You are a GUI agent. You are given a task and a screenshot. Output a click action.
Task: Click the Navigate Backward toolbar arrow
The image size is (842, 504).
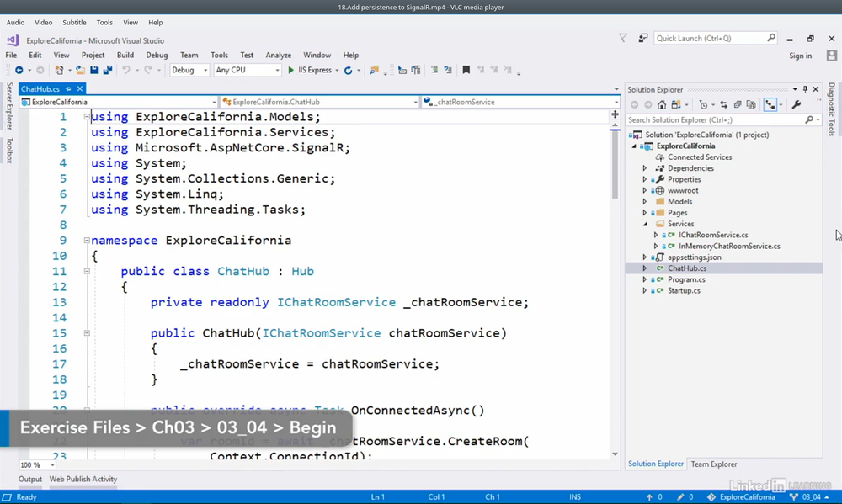pyautogui.click(x=19, y=71)
